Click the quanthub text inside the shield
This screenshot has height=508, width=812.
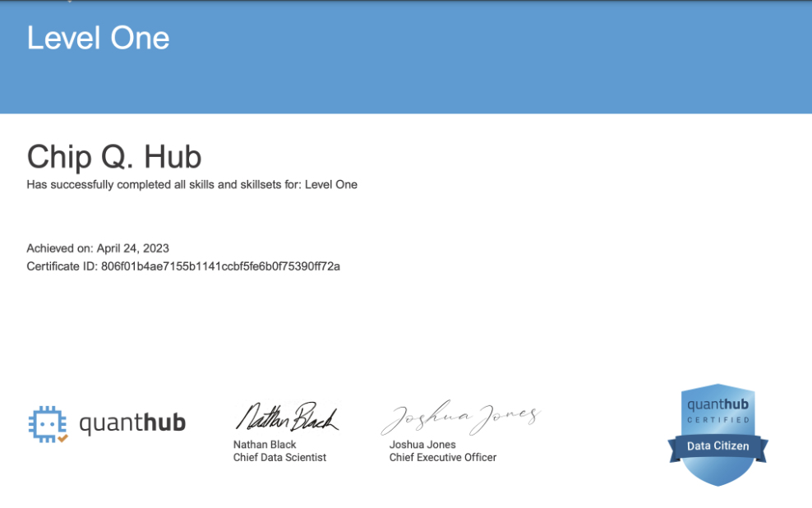(x=717, y=404)
